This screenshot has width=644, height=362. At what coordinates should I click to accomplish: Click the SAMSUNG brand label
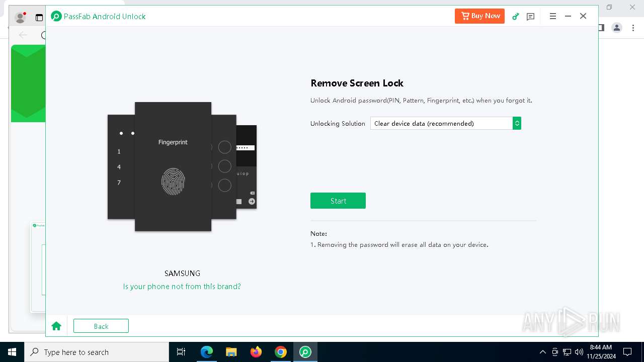pyautogui.click(x=182, y=274)
